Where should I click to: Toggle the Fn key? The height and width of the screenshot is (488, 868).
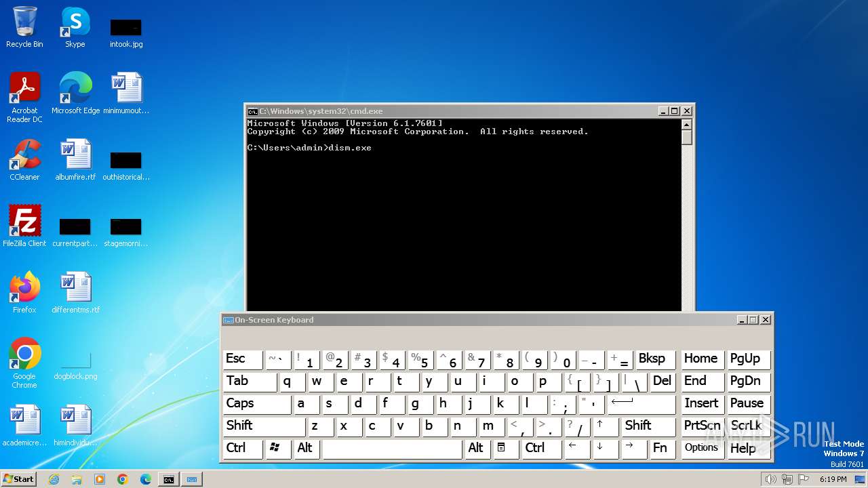click(x=662, y=448)
